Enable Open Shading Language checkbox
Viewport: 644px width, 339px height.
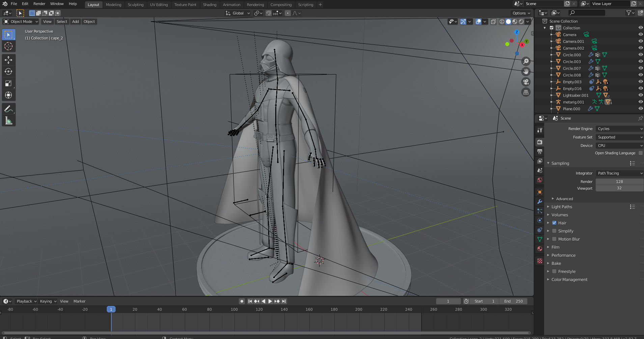coord(641,153)
